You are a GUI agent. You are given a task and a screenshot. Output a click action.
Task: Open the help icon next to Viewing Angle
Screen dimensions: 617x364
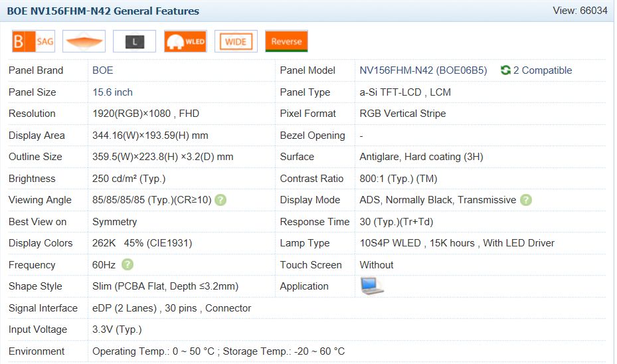pyautogui.click(x=220, y=200)
